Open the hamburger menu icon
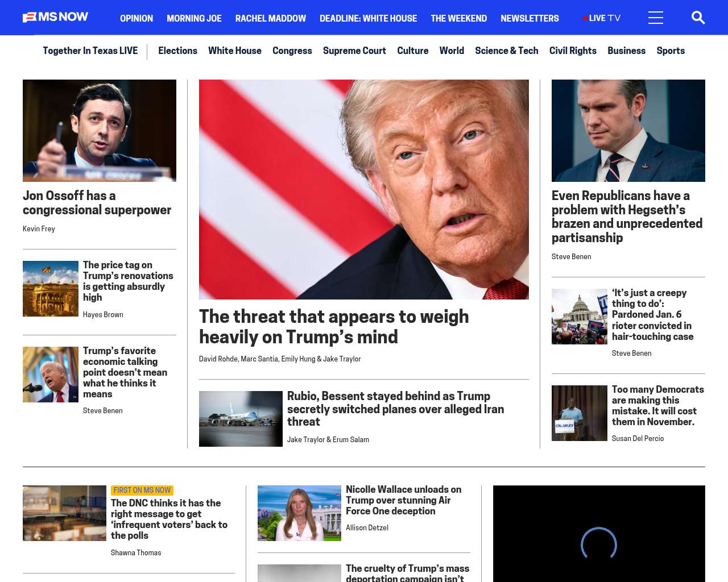 click(656, 18)
